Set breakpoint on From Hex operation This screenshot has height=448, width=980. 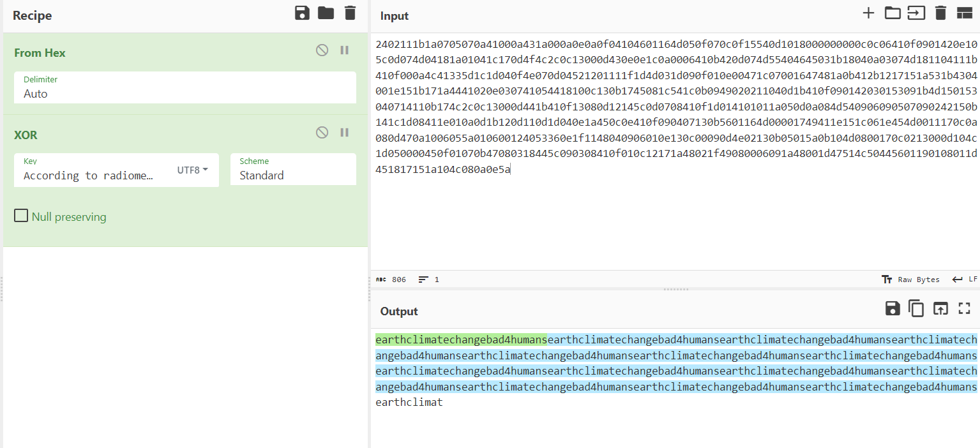345,50
